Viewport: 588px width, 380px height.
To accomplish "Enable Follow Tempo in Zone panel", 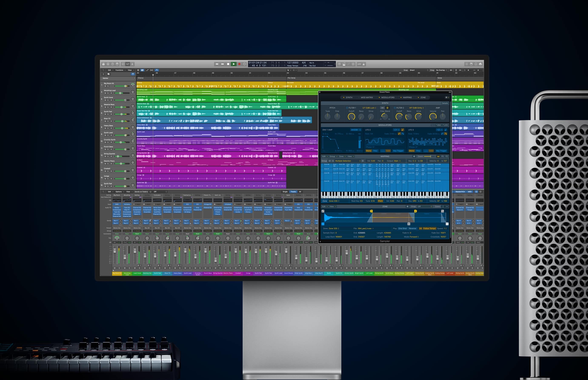I will (x=429, y=229).
